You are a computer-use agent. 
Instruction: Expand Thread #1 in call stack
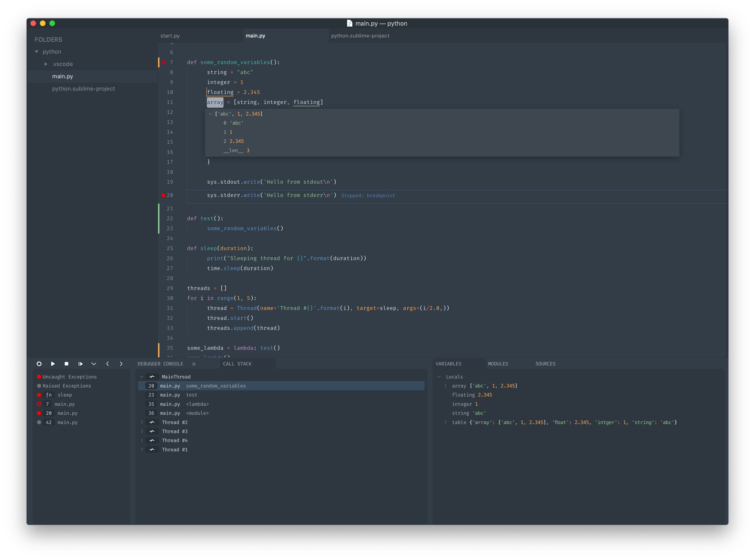[142, 449]
